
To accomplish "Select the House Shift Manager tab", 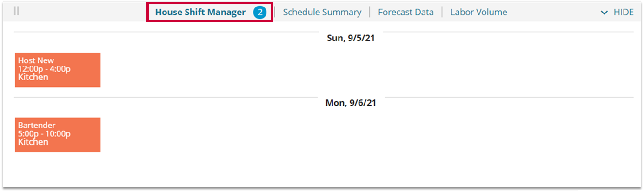I will [200, 13].
